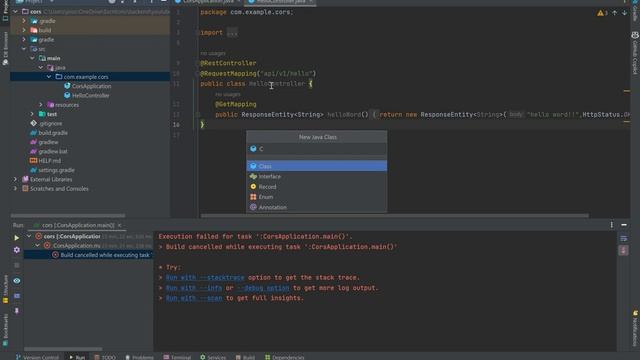Image resolution: width=640 pixels, height=360 pixels.
Task: Choose Class in New Java Class popup
Action: click(x=317, y=166)
